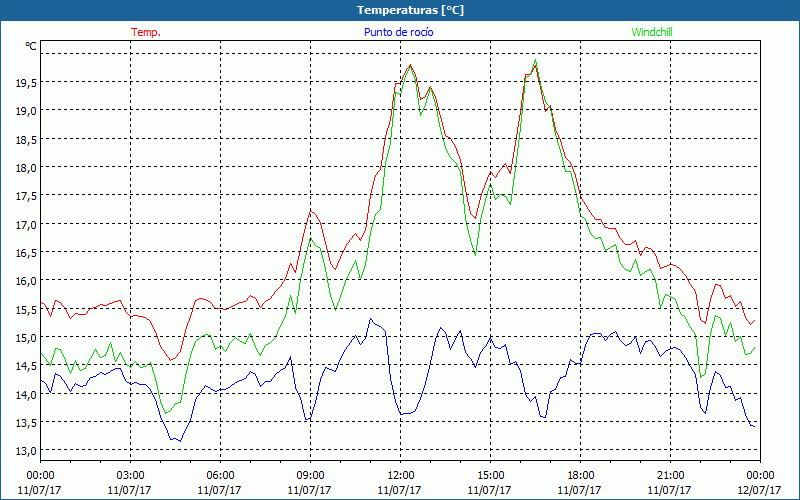The width and height of the screenshot is (800, 500).
Task: Click the 18,0 y-axis value
Action: pos(26,167)
